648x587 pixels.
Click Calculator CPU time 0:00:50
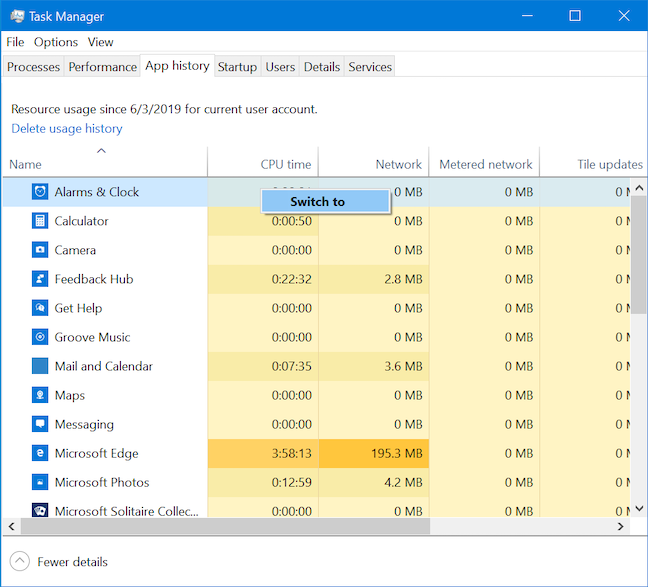(x=291, y=221)
